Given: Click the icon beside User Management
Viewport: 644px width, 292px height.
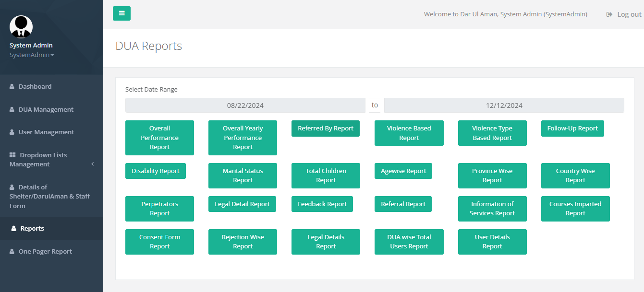Looking at the screenshot, I should 12,132.
